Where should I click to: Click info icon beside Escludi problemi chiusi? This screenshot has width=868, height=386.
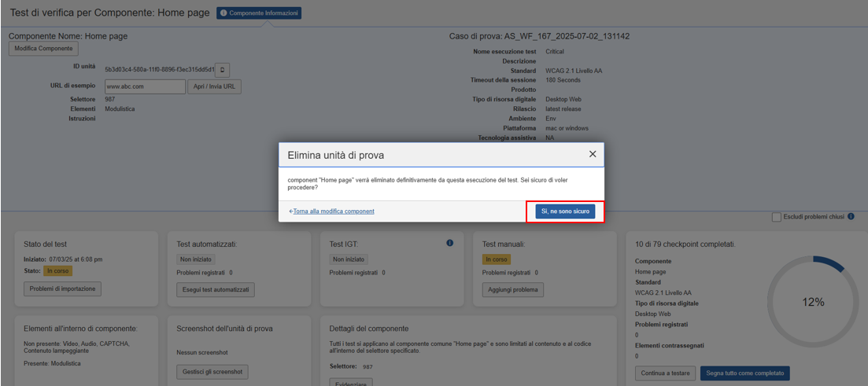851,217
